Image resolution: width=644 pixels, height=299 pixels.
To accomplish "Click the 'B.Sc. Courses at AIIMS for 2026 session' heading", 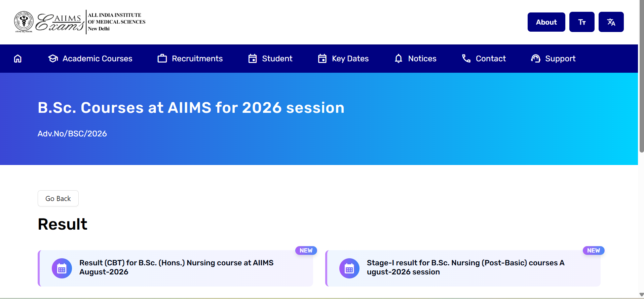I will [191, 108].
